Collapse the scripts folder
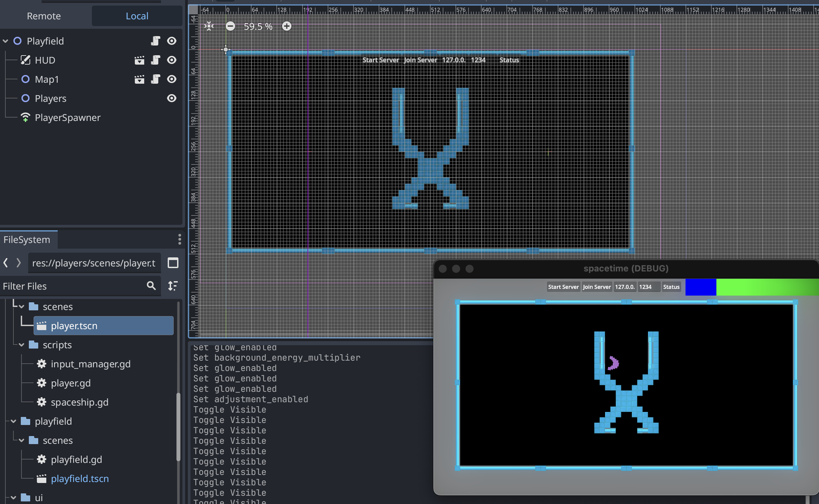Screen dimensions: 819x504 21,345
